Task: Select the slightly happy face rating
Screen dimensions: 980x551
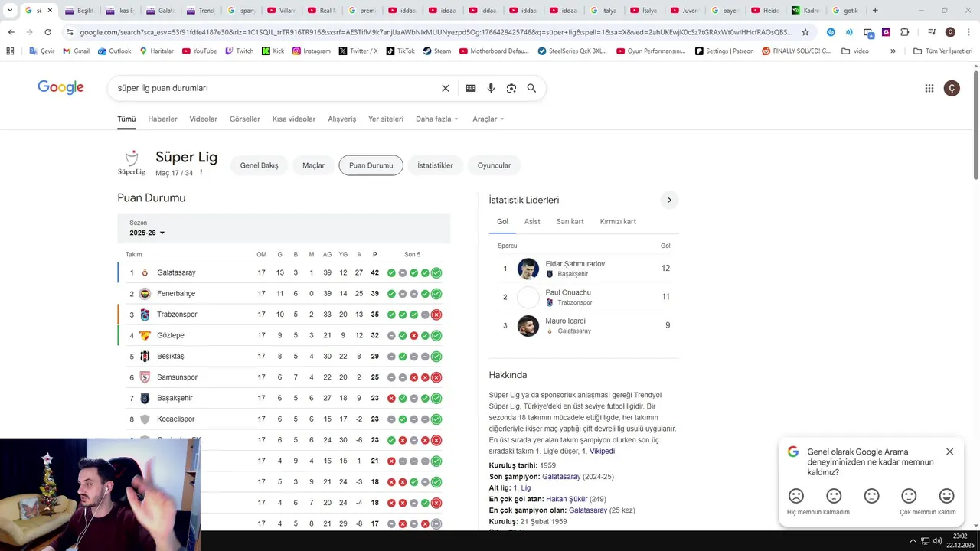Action: click(x=909, y=496)
